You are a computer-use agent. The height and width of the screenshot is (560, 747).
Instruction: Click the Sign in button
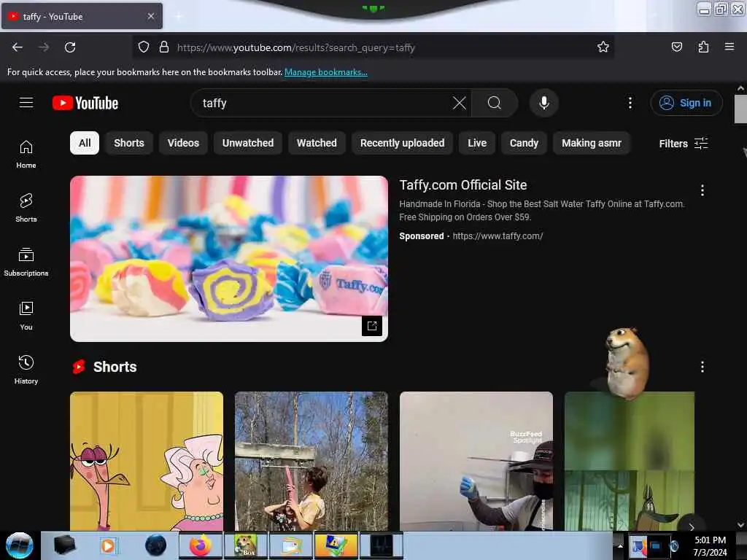[x=686, y=103]
